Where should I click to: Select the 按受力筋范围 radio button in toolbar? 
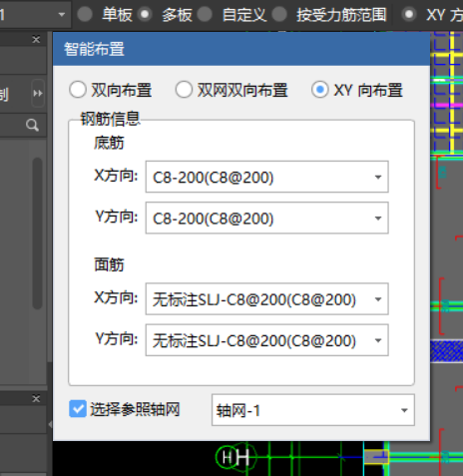(x=279, y=15)
